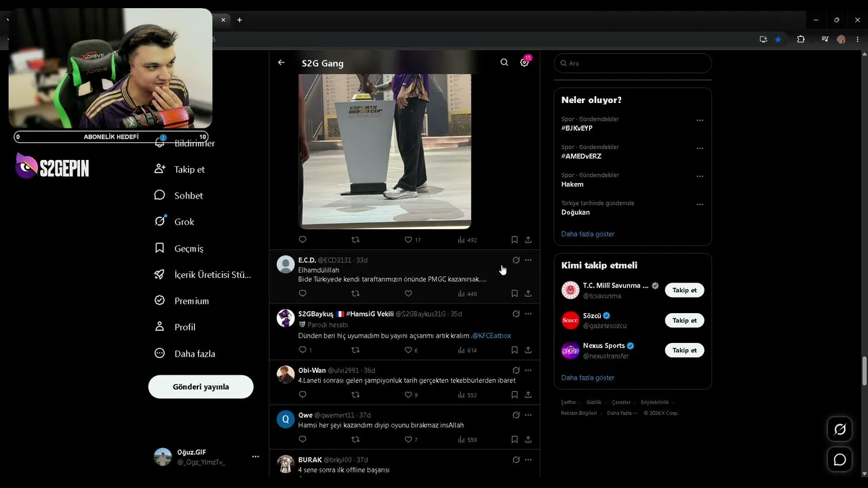This screenshot has height=488, width=868.
Task: Open the browser extensions puzzle icon
Action: tap(801, 39)
